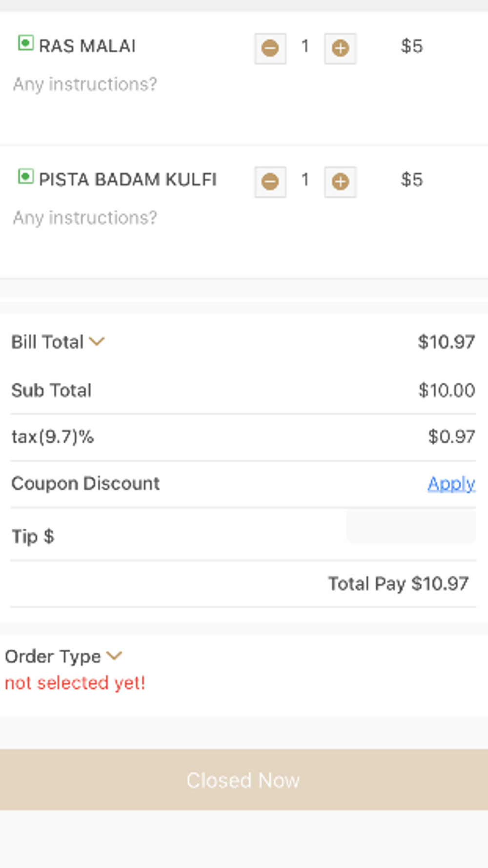Decrease Ras Malai quantity with minus icon

(x=270, y=48)
